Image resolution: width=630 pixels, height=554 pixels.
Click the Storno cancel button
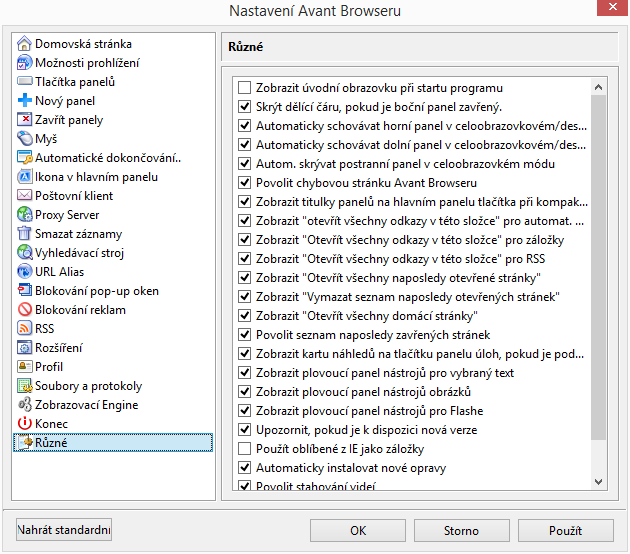462,530
